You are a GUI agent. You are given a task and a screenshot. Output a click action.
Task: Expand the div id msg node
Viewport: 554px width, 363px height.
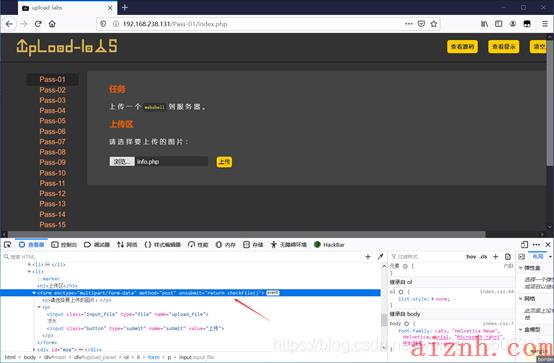[x=34, y=350]
